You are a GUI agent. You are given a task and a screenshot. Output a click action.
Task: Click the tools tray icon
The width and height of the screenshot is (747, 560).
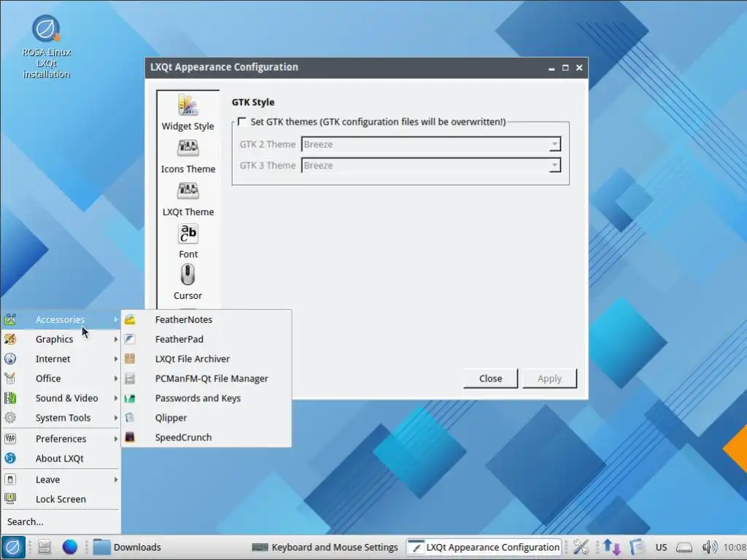coord(581,547)
